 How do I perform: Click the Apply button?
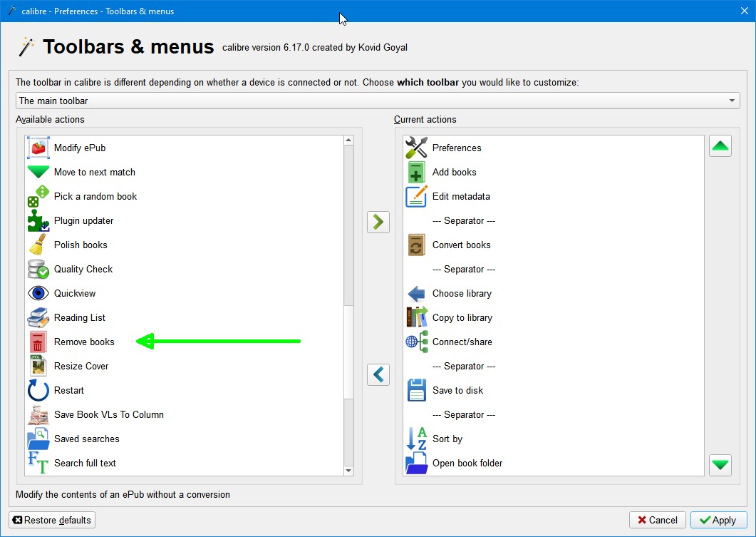pyautogui.click(x=718, y=520)
